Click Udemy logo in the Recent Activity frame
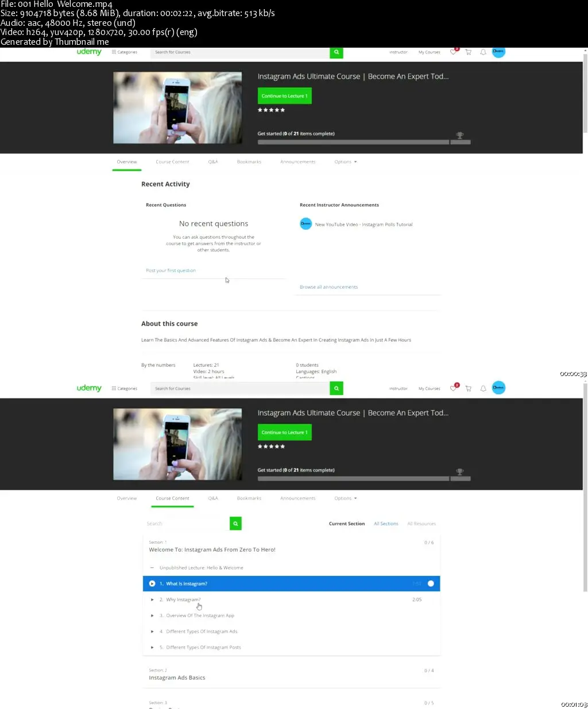Viewport: 588px width, 709px height. tap(89, 52)
